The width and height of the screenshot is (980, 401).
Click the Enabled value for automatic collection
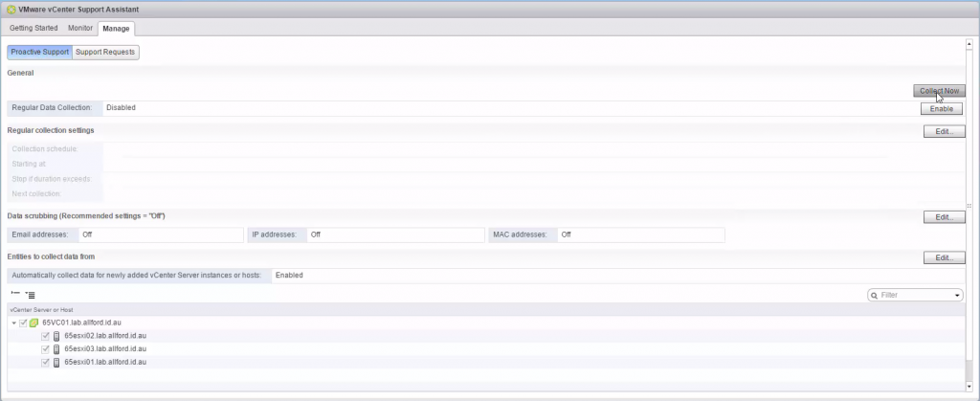pyautogui.click(x=289, y=275)
